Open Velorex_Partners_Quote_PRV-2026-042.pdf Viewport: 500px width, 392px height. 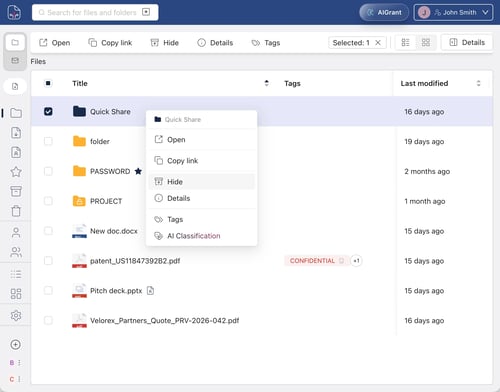point(165,320)
